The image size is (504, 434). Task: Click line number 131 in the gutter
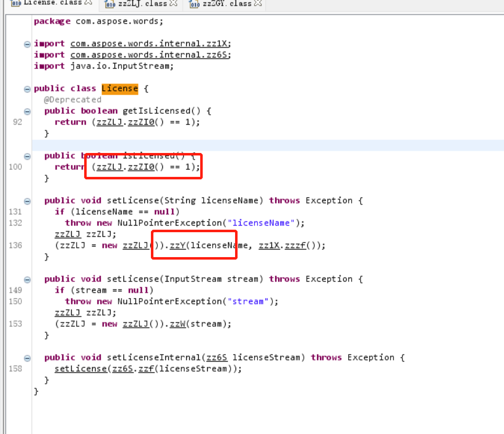[x=15, y=212]
